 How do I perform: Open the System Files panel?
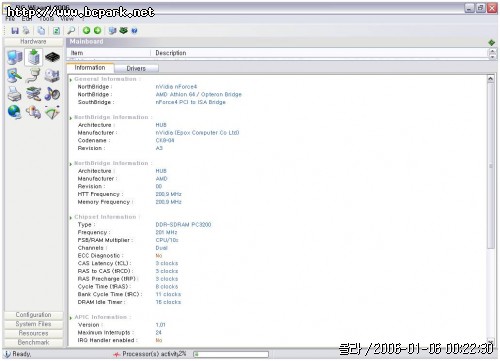pos(33,324)
